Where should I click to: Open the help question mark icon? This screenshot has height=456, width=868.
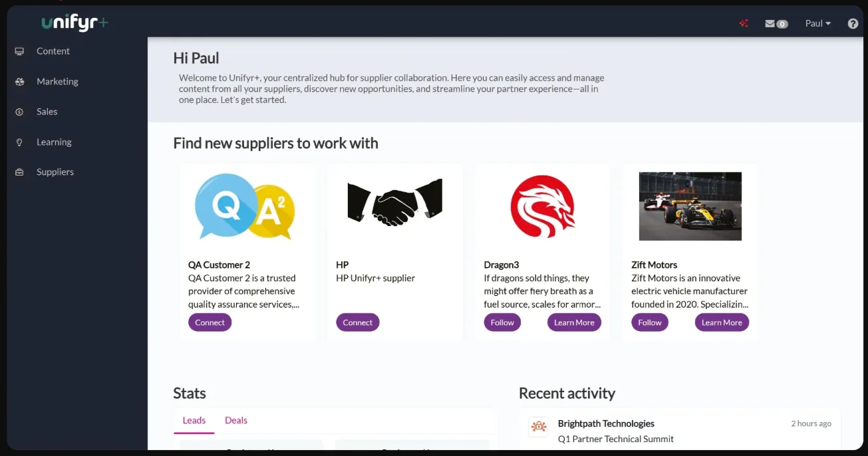[x=853, y=23]
